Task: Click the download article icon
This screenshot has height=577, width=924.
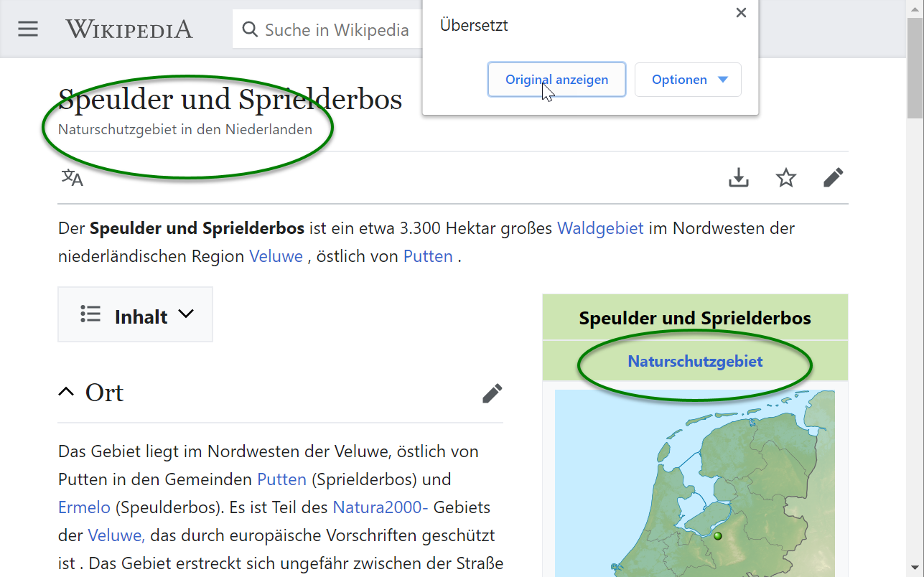Action: click(x=738, y=177)
